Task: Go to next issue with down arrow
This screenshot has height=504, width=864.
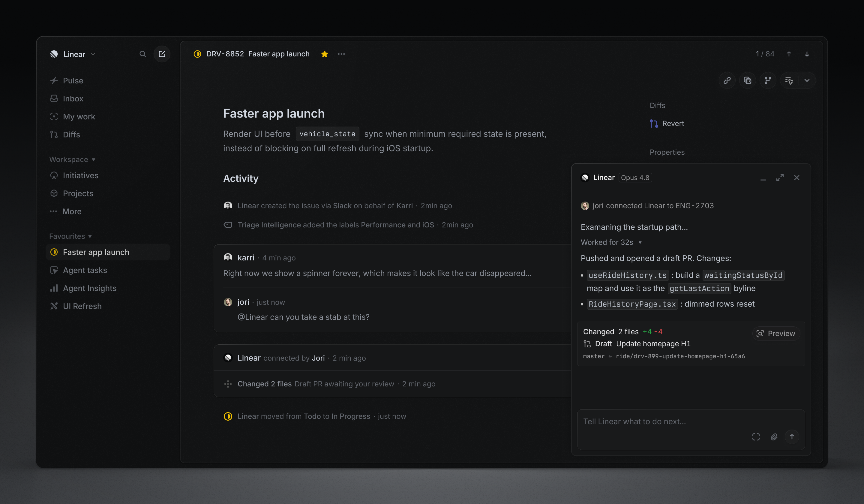Action: pyautogui.click(x=807, y=54)
